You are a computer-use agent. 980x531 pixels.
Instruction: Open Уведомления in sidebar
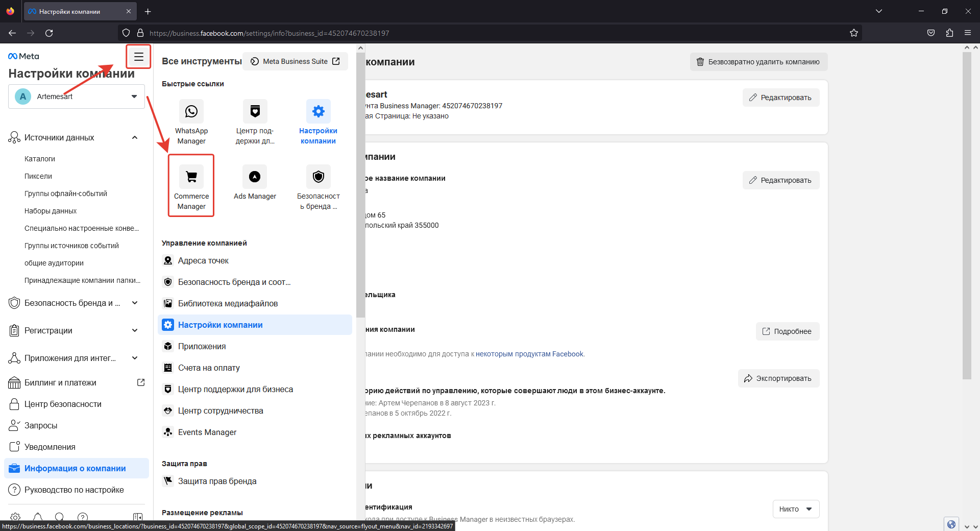click(77, 447)
